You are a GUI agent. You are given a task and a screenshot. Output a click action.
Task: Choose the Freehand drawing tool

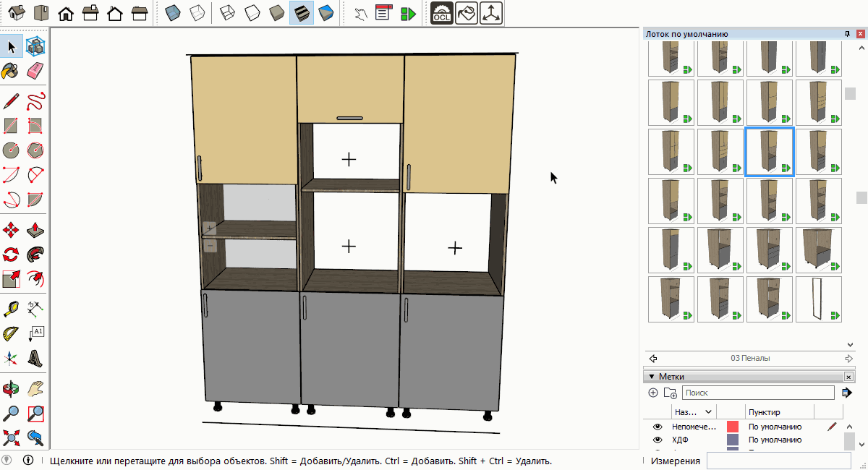tap(35, 101)
